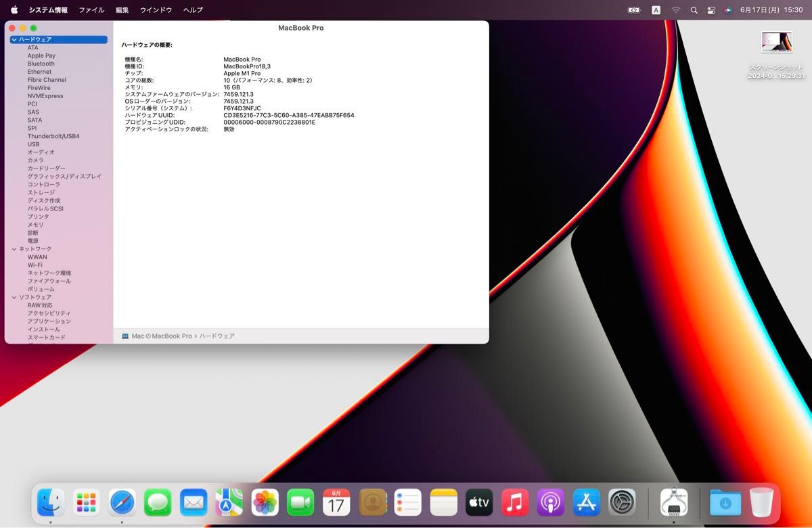
Task: Launch FaceTime from the Dock
Action: click(x=300, y=502)
